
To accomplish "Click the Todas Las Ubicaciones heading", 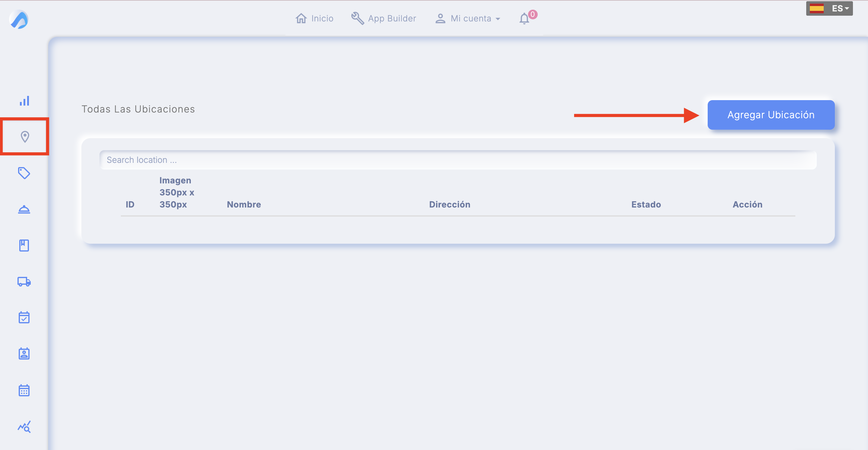I will tap(138, 109).
